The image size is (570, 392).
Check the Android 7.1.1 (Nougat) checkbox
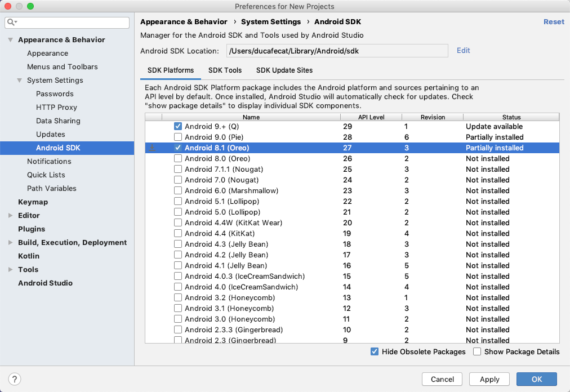pos(178,169)
